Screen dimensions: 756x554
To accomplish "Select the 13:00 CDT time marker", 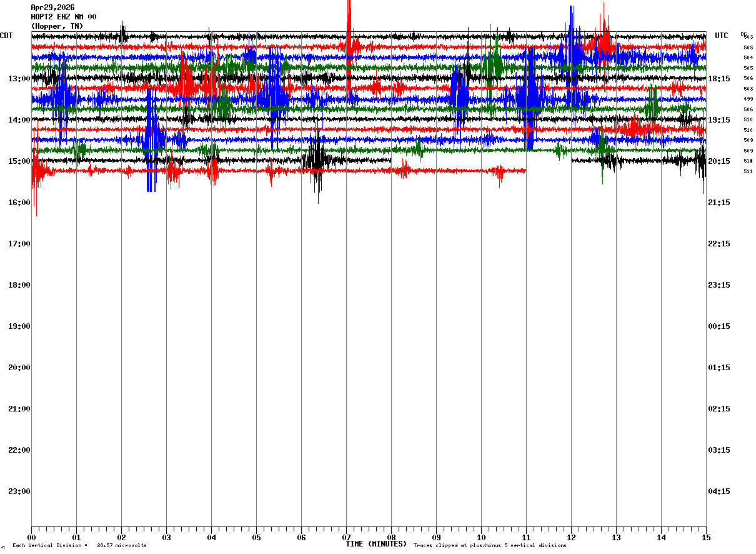I will tap(19, 79).
